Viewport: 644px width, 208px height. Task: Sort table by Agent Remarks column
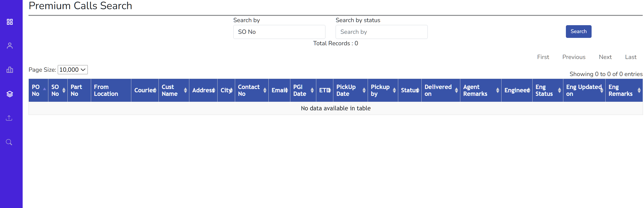coord(481,90)
